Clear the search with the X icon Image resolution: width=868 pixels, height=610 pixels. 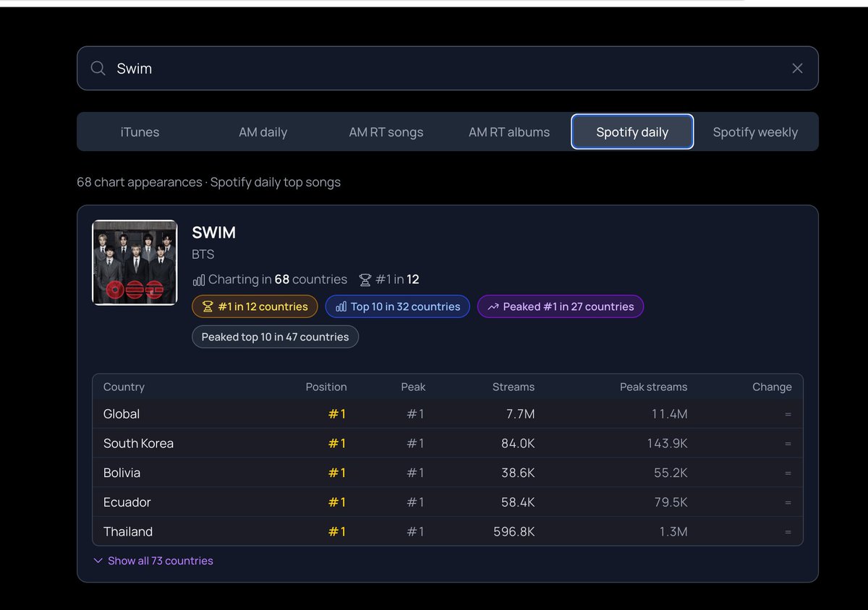[797, 69]
